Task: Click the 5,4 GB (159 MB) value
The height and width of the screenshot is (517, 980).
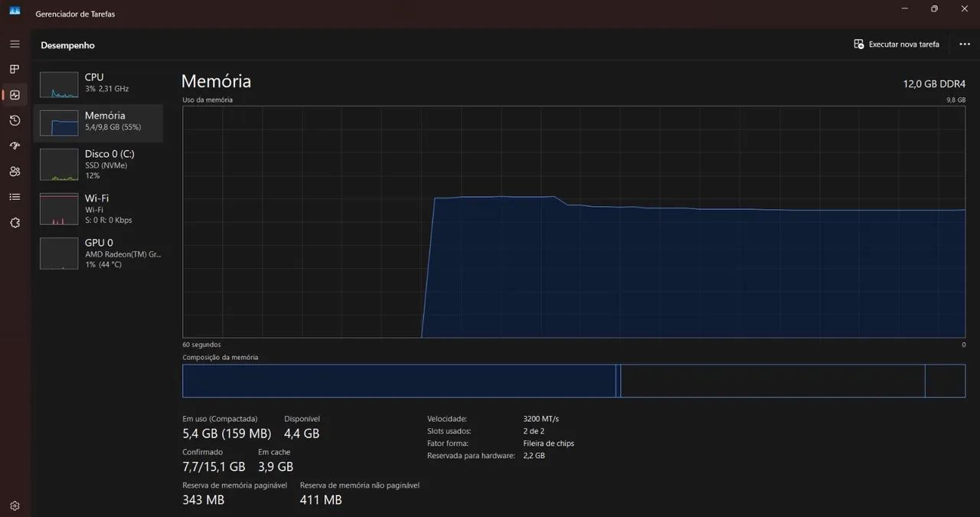Action: click(x=227, y=434)
